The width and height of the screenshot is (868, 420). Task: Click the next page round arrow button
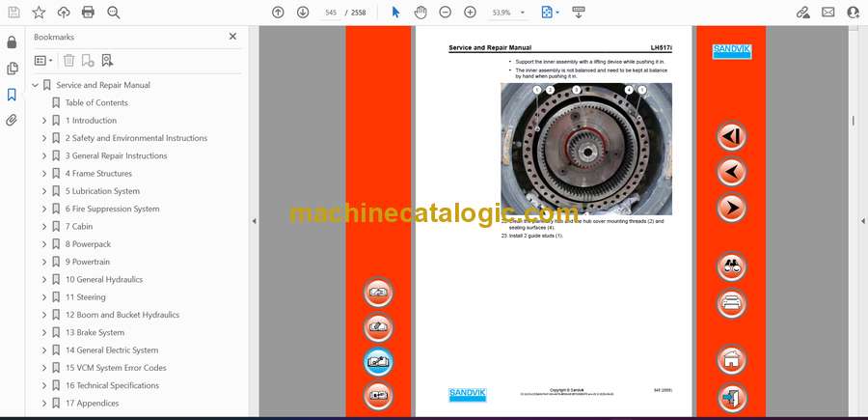point(731,209)
